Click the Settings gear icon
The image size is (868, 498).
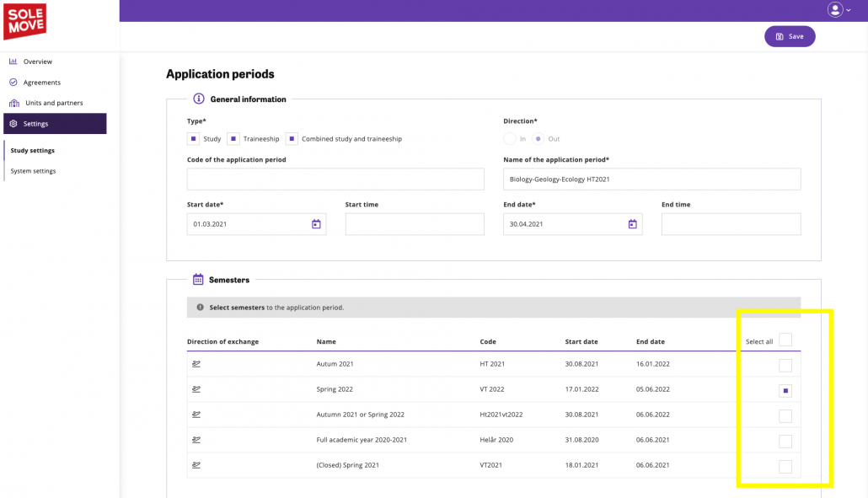point(13,124)
